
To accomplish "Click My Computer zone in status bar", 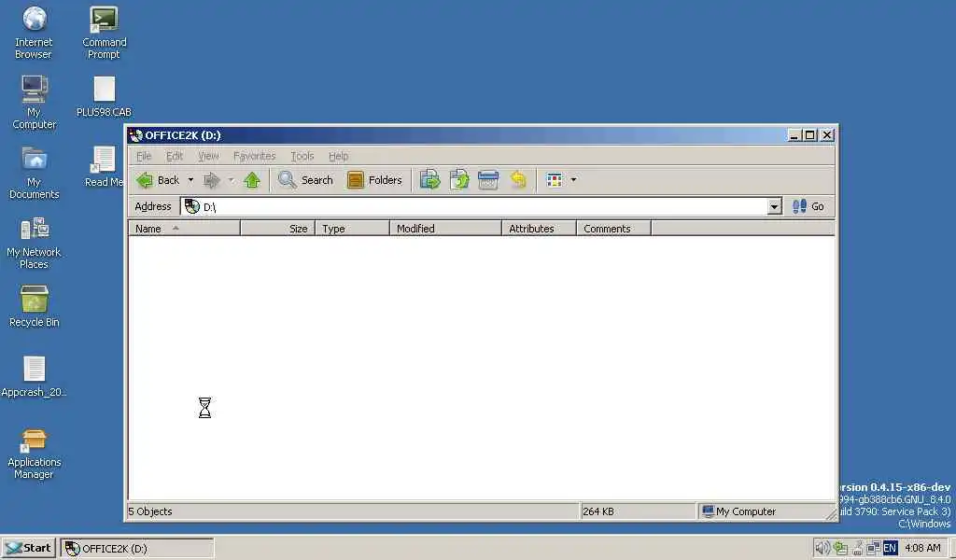I will (x=739, y=511).
